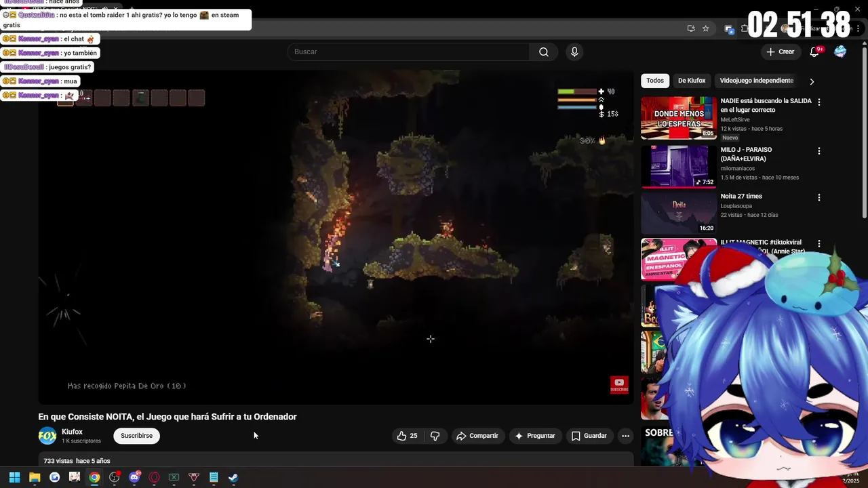Open 'NADIE está buscando la SALIDA' title
The height and width of the screenshot is (488, 868).
pyautogui.click(x=766, y=105)
